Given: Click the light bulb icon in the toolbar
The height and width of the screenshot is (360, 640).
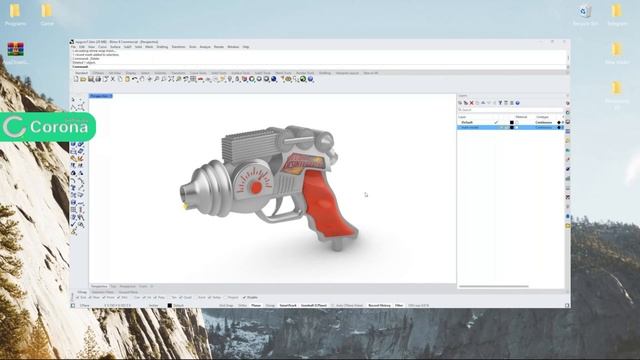Looking at the screenshot, I should tap(230, 79).
